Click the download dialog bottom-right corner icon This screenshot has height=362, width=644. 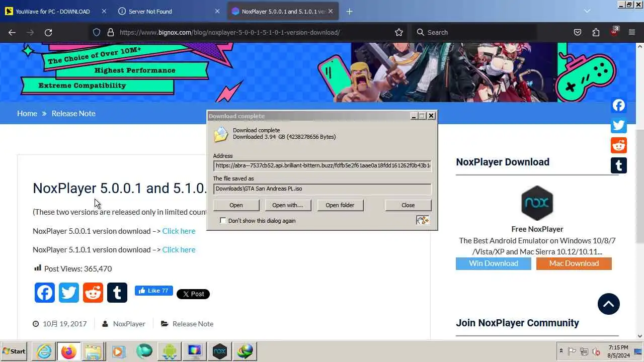click(x=423, y=220)
